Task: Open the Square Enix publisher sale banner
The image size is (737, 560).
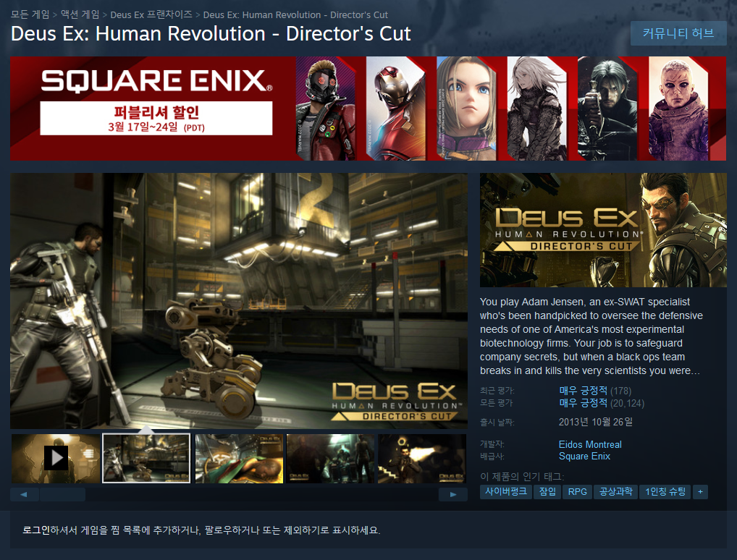Action: 368,109
